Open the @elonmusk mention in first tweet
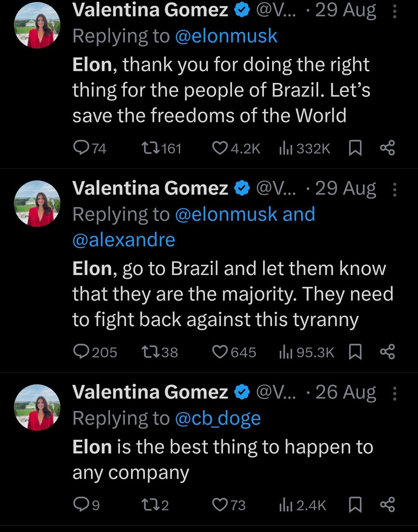418x532 pixels. [226, 36]
